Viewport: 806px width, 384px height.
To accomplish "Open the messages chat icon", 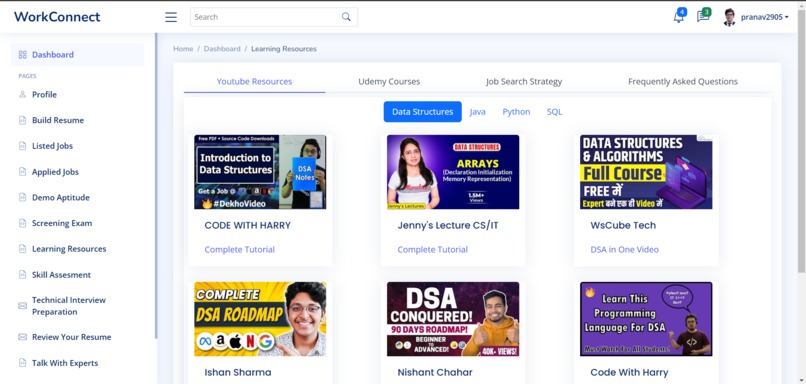I will pyautogui.click(x=703, y=17).
